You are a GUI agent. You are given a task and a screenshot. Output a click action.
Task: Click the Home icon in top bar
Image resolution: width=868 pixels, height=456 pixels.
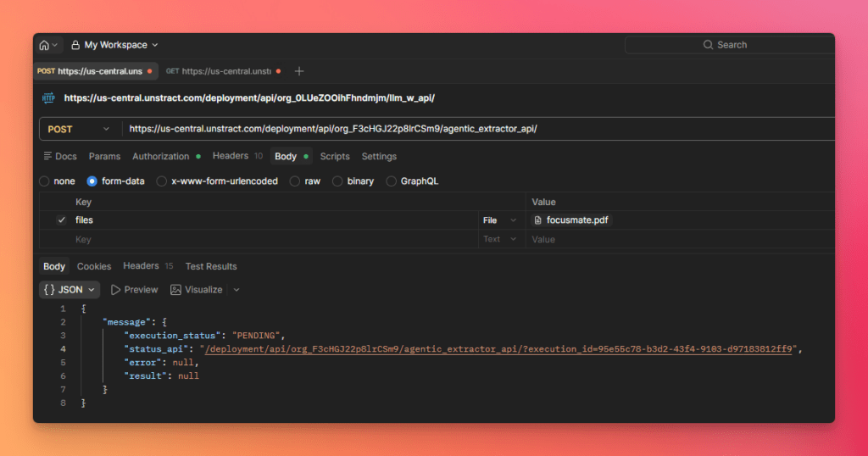tap(44, 45)
